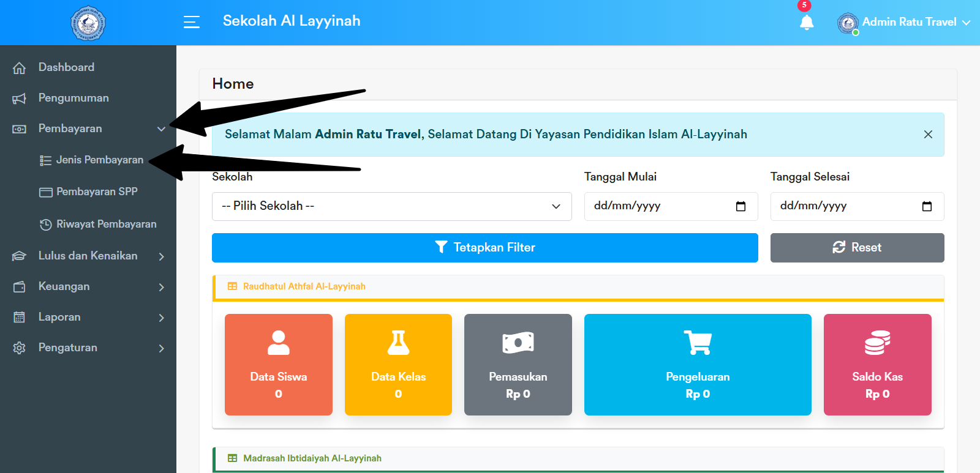Click the Admin Ratu Travel avatar
Image resolution: width=980 pixels, height=473 pixels.
(848, 23)
